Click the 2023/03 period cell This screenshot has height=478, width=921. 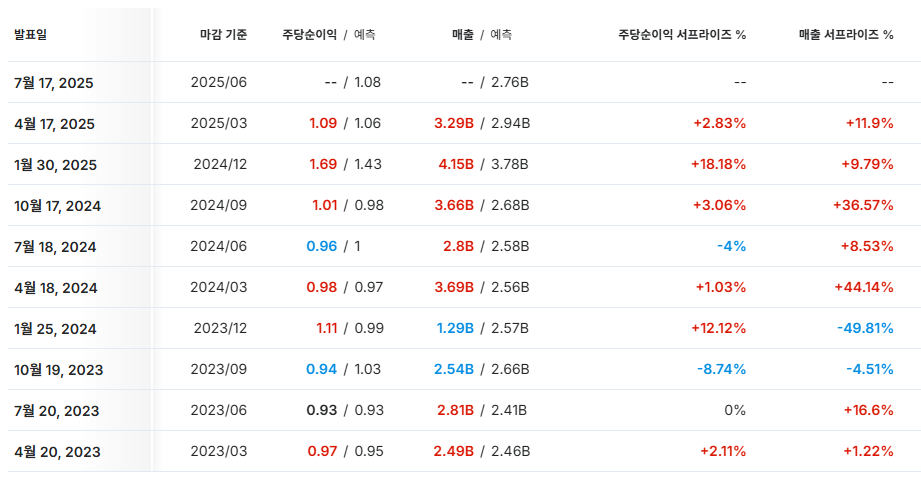click(x=219, y=452)
